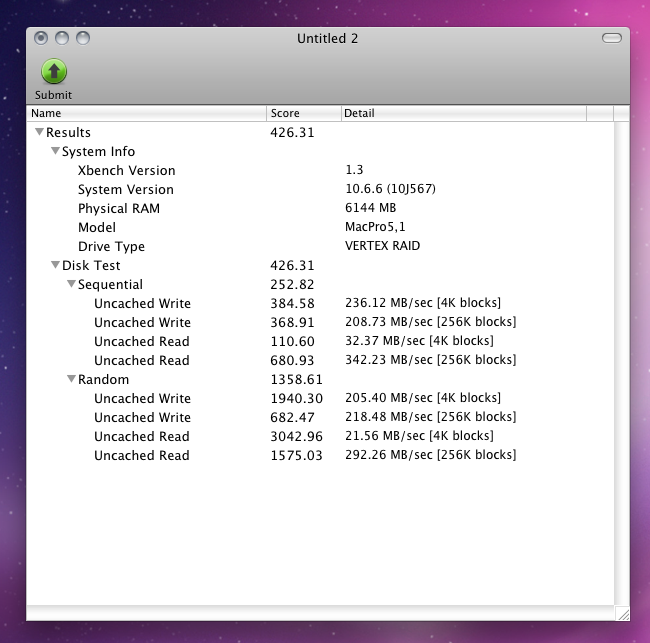
Task: Click the 218.48 MB/sec detail
Action: 431,417
